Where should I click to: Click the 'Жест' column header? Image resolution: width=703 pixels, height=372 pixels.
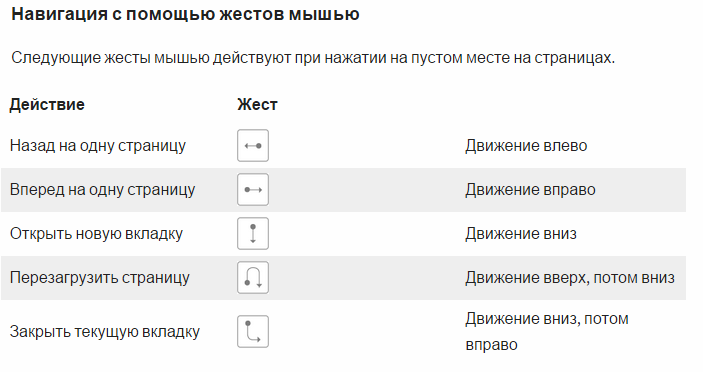coord(257,104)
